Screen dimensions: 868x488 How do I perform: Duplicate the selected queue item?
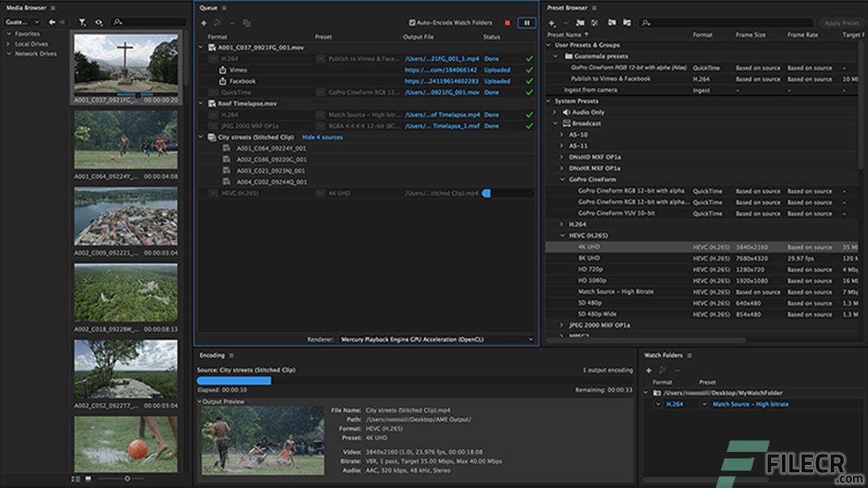click(x=246, y=22)
